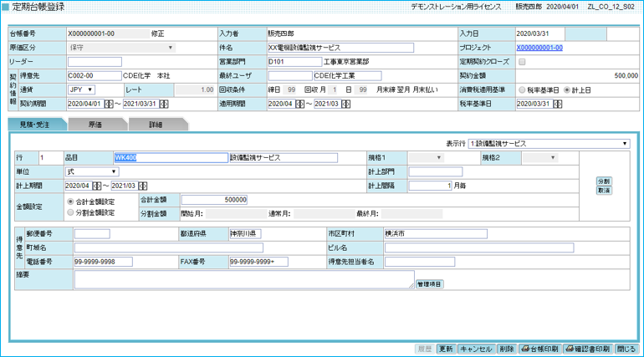
Task: Click 確認書印刷 print button
Action: (x=589, y=348)
